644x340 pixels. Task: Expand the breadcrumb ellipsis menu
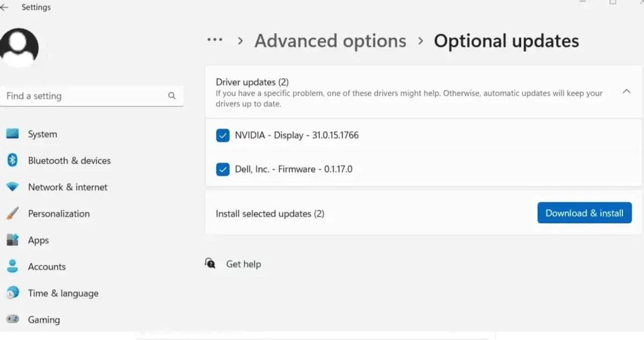click(215, 41)
